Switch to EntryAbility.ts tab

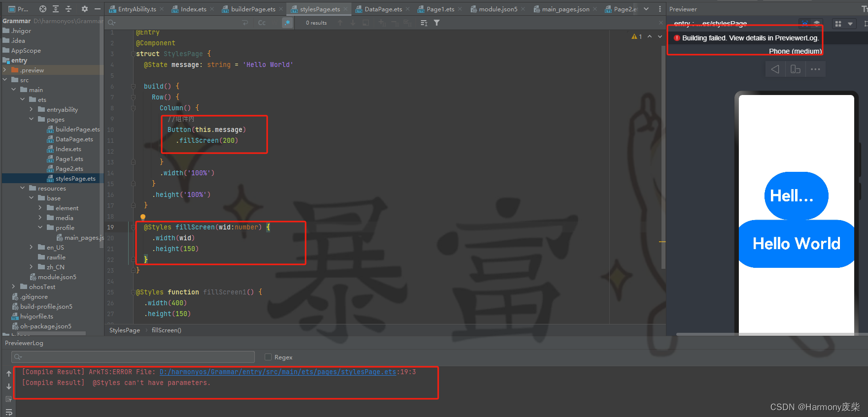click(x=137, y=9)
